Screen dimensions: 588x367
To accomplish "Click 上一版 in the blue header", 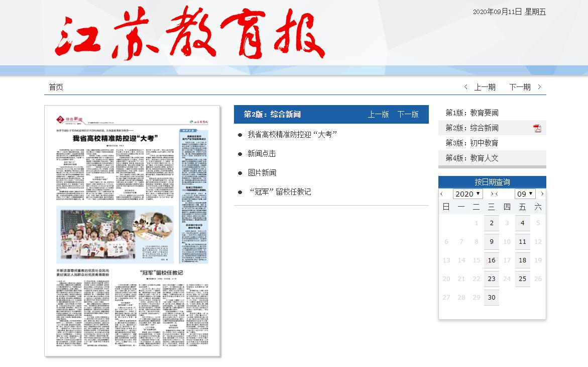I will pos(378,114).
